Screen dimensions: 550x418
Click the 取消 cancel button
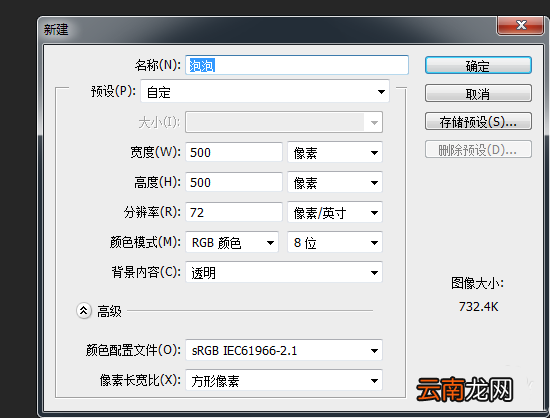[478, 93]
